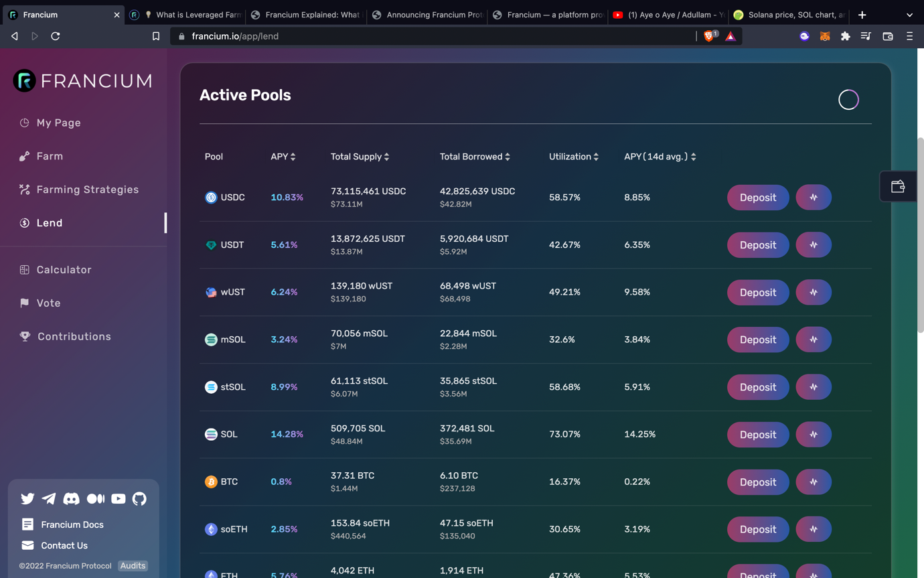The height and width of the screenshot is (578, 924).
Task: Sort pools by APY
Action: click(283, 157)
